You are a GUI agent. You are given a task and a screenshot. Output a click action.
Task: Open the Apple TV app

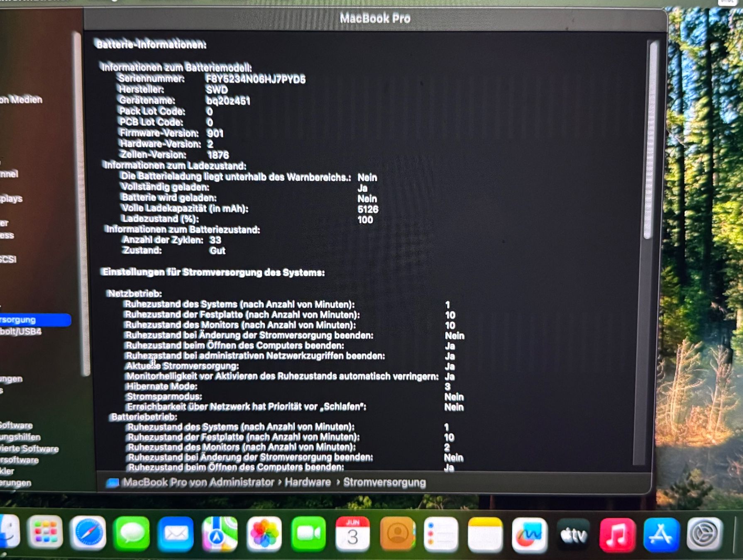click(573, 535)
